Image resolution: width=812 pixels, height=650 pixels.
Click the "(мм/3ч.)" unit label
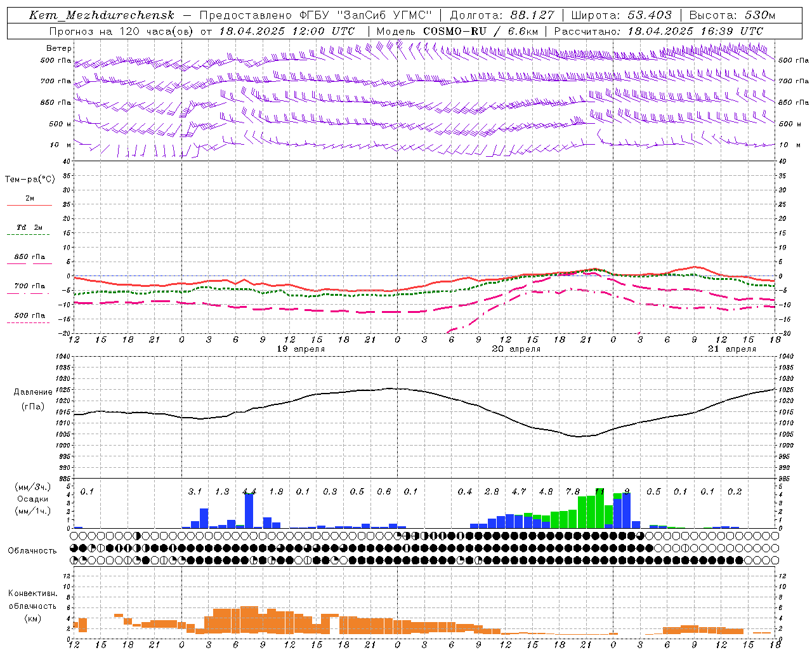click(x=32, y=487)
